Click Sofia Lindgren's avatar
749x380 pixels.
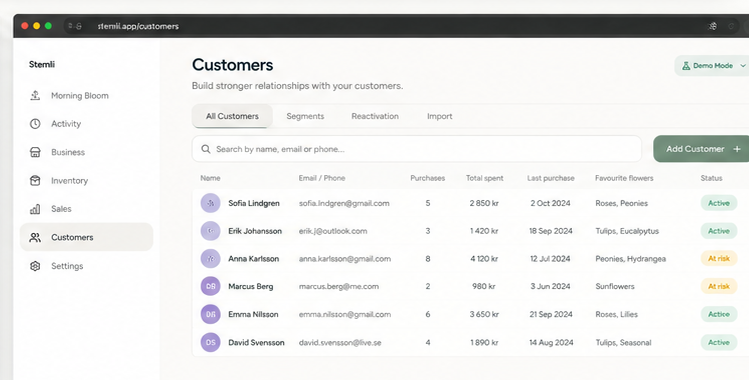click(x=211, y=203)
